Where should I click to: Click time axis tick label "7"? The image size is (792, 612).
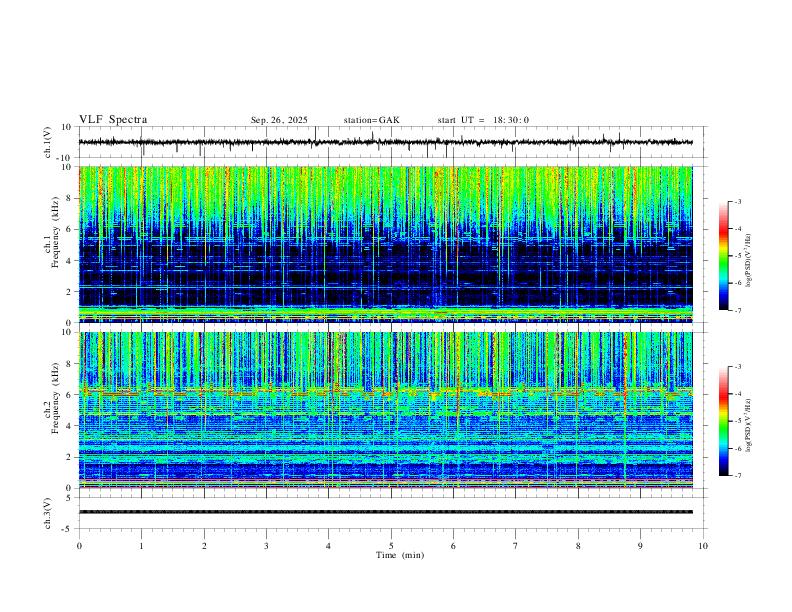(516, 546)
